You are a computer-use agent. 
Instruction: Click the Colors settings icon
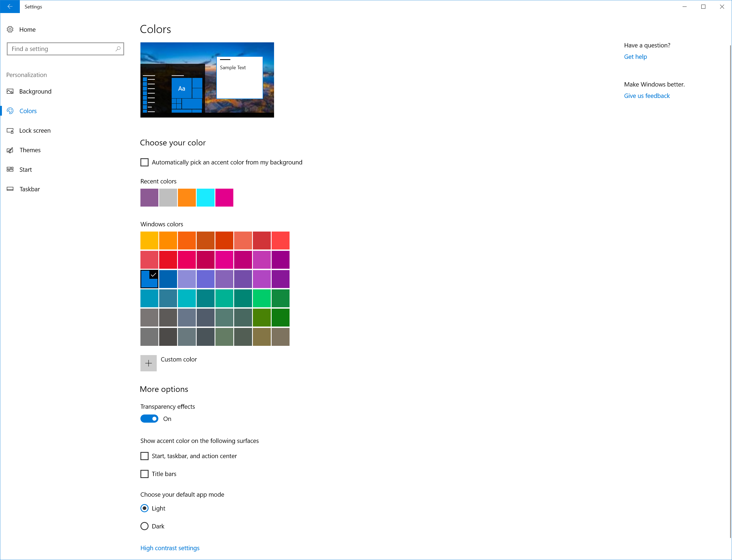pyautogui.click(x=11, y=110)
